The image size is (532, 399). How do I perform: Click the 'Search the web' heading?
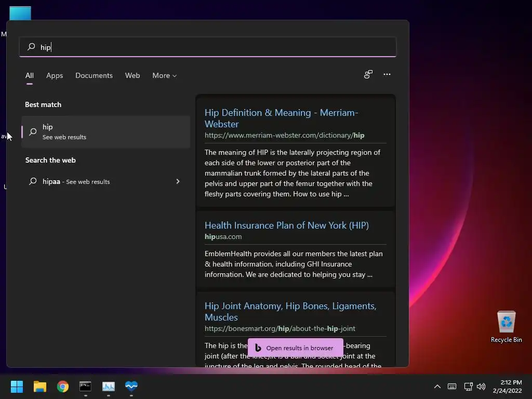(50, 160)
